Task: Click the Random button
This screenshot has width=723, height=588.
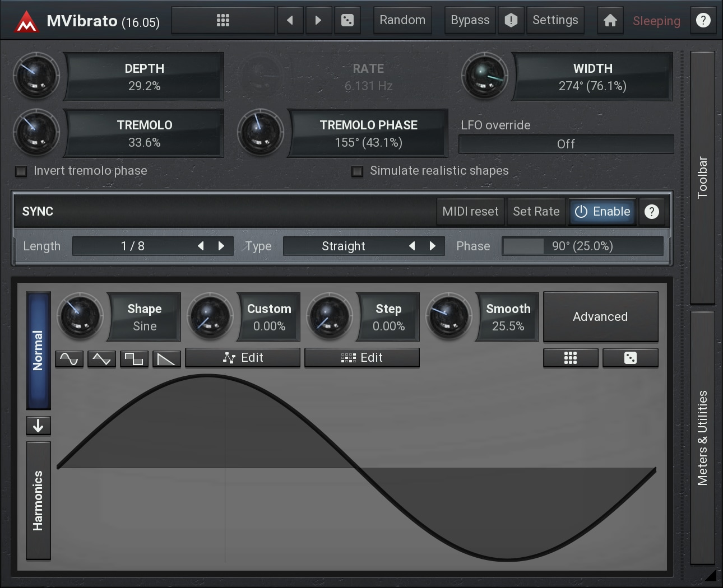Action: click(402, 21)
